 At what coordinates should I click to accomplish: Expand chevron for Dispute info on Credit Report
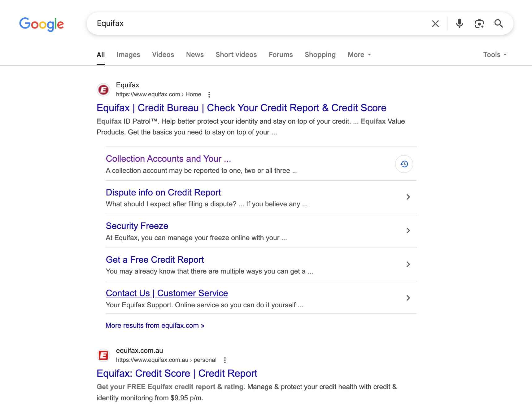(408, 197)
